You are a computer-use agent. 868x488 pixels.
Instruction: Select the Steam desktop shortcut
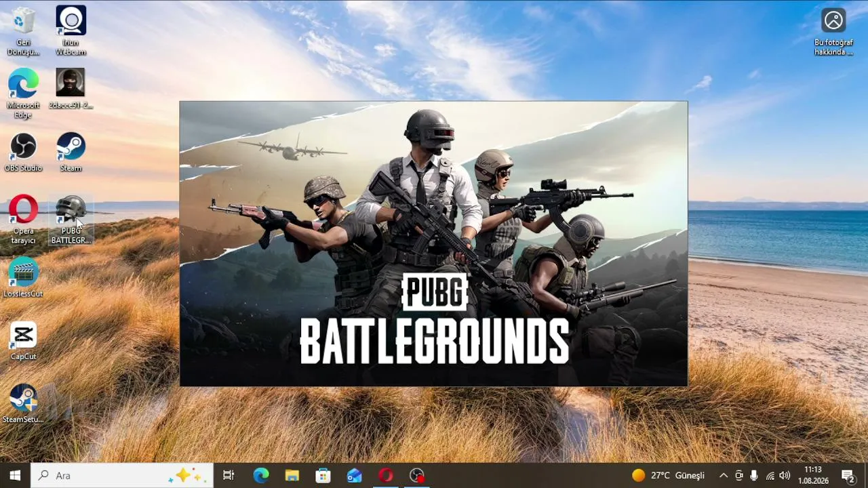pyautogui.click(x=71, y=152)
